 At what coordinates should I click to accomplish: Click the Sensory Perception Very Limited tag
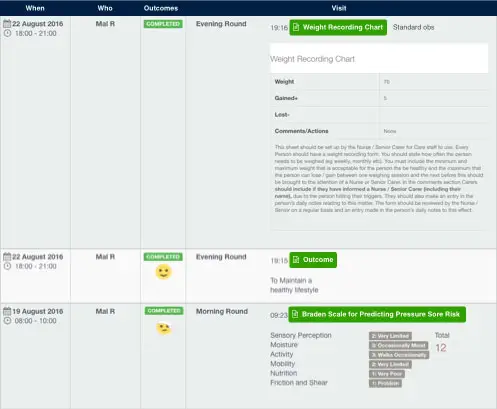(390, 336)
